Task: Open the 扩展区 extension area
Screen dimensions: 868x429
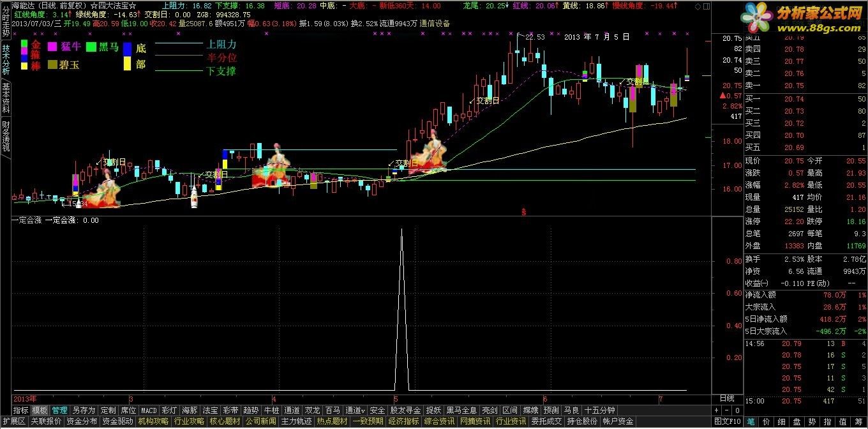Action: [x=13, y=421]
